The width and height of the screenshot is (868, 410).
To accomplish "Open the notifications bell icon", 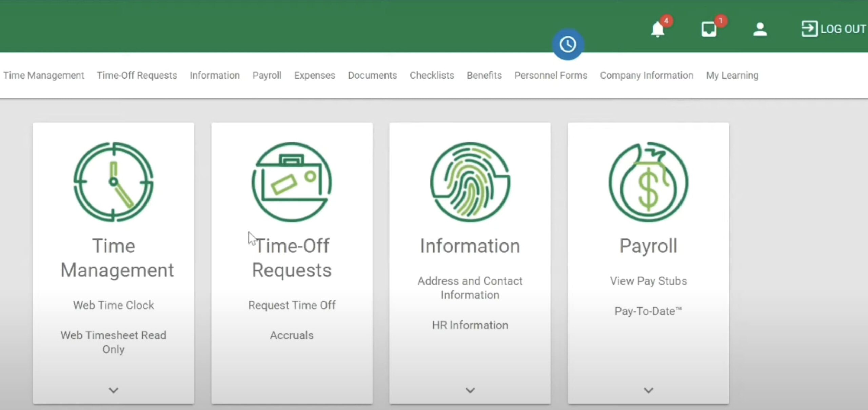I will (658, 29).
